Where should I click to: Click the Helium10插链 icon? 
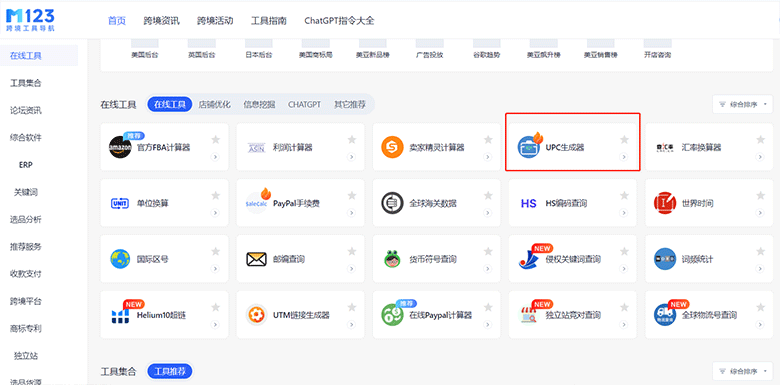120,315
